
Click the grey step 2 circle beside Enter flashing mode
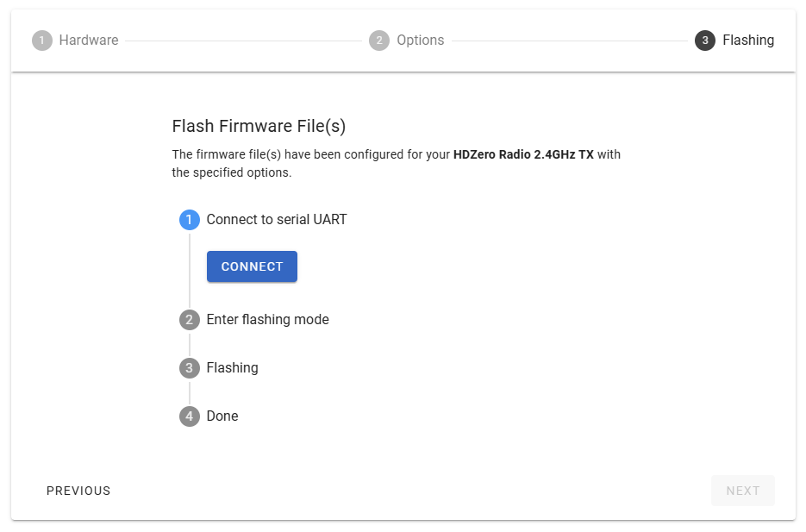click(190, 320)
